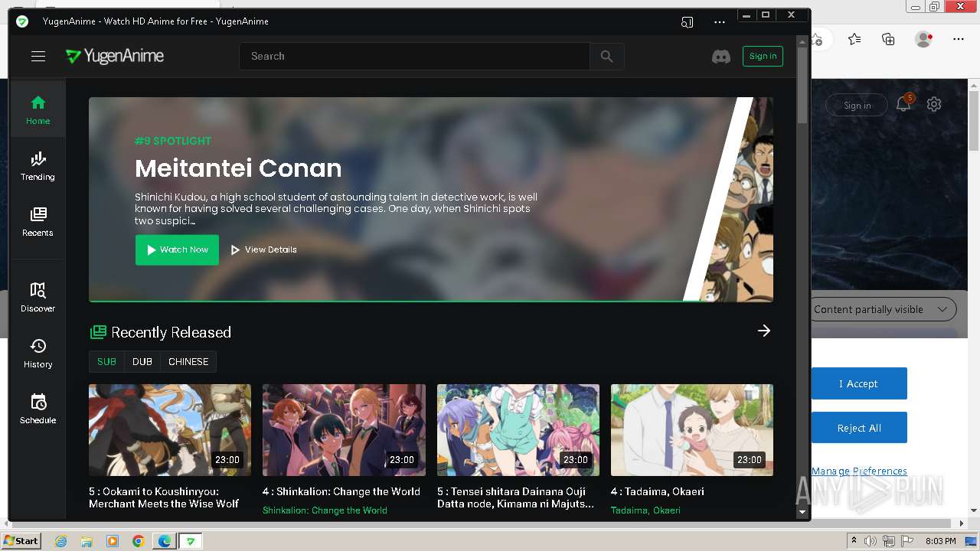Click the Edge profile avatar
The width and height of the screenshot is (980, 551).
coord(923,39)
